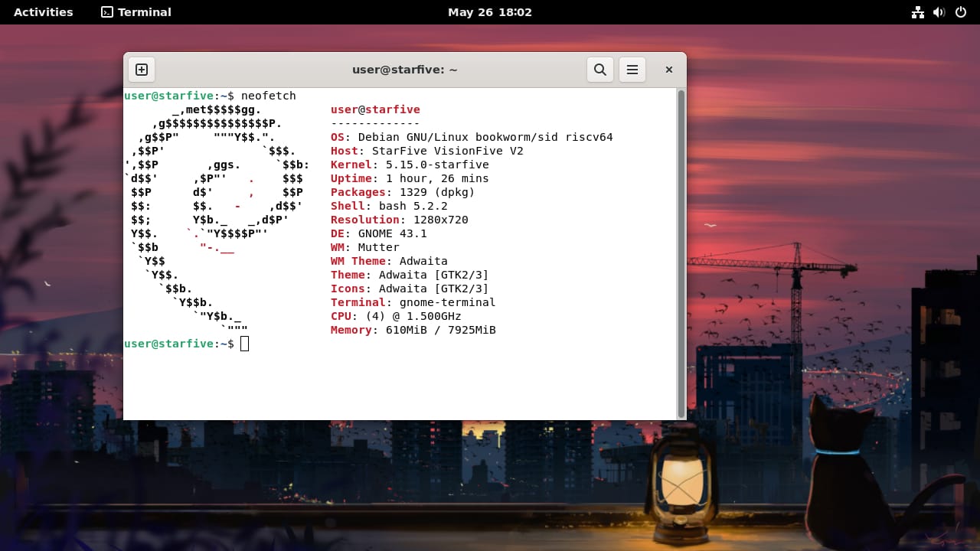This screenshot has width=980, height=551.
Task: Open the Activities overview
Action: (x=44, y=12)
